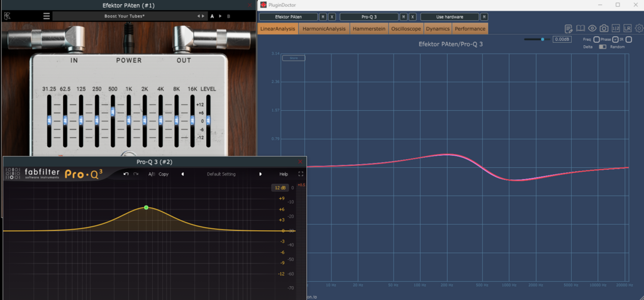This screenshot has width=644, height=300.
Task: Switch to the Oscilloscope tab
Action: point(406,29)
